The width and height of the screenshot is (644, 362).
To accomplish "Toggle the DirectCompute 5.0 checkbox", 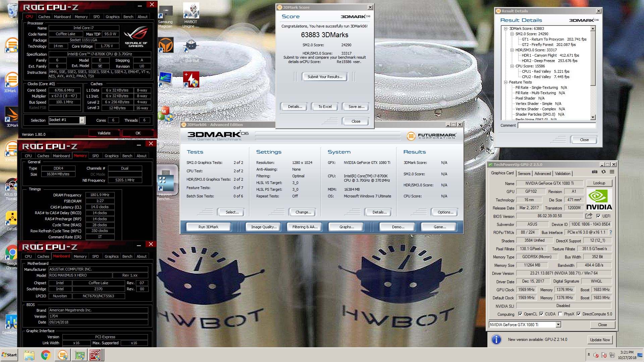I will point(579,314).
